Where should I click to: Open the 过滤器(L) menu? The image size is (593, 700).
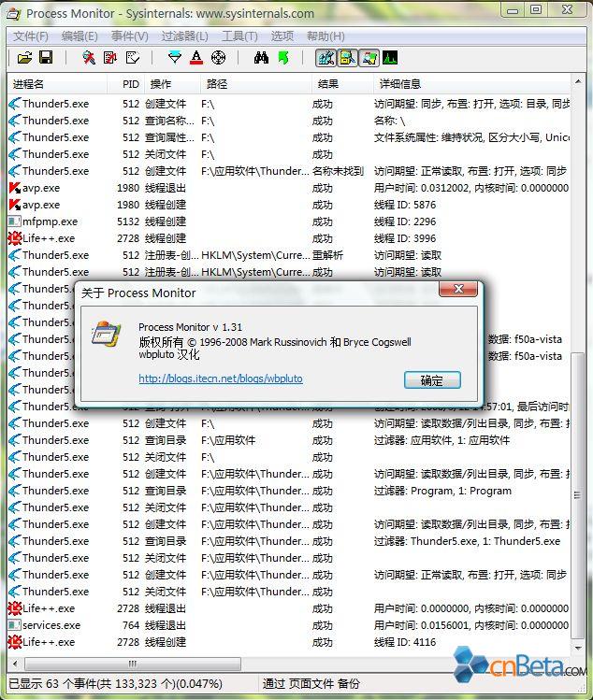pyautogui.click(x=184, y=36)
